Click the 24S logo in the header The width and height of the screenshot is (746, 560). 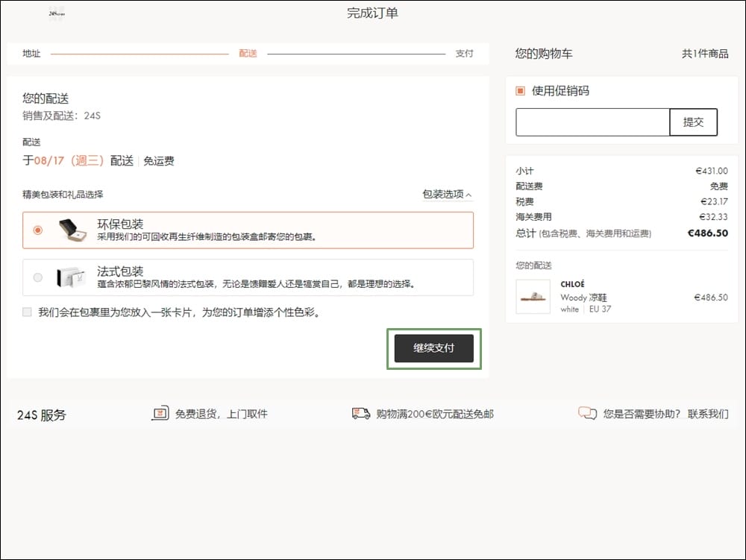tap(57, 13)
